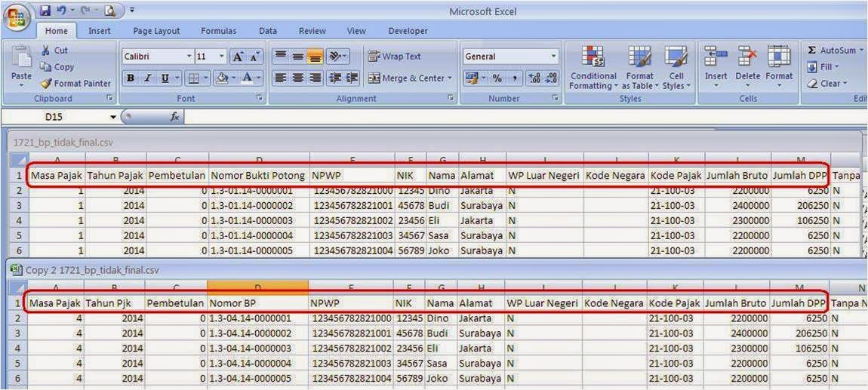Screen dimensions: 868x390
Task: Go to the Review tab
Action: click(312, 31)
